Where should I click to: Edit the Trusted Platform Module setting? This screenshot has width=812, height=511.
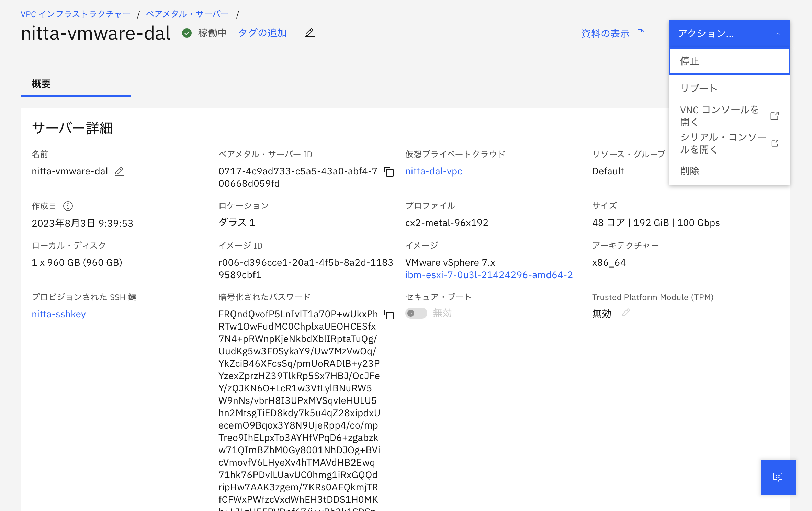click(x=626, y=314)
